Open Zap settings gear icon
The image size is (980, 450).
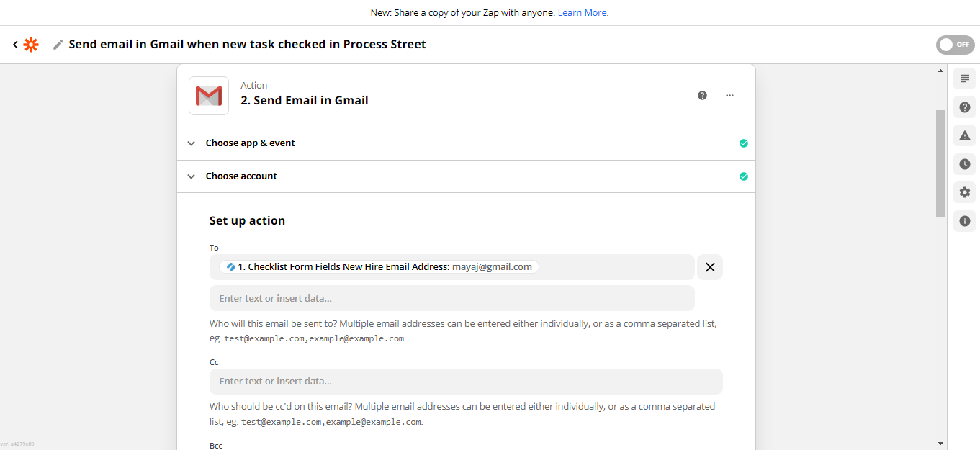click(965, 192)
